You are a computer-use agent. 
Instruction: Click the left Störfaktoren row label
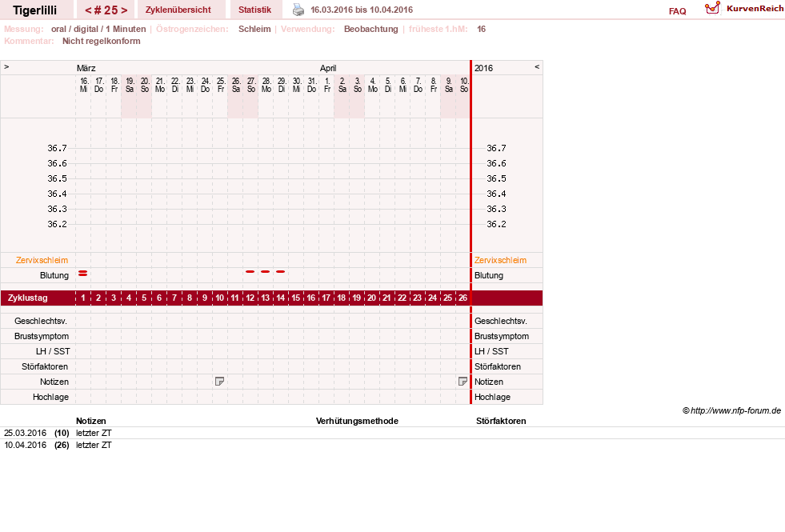[x=45, y=367]
